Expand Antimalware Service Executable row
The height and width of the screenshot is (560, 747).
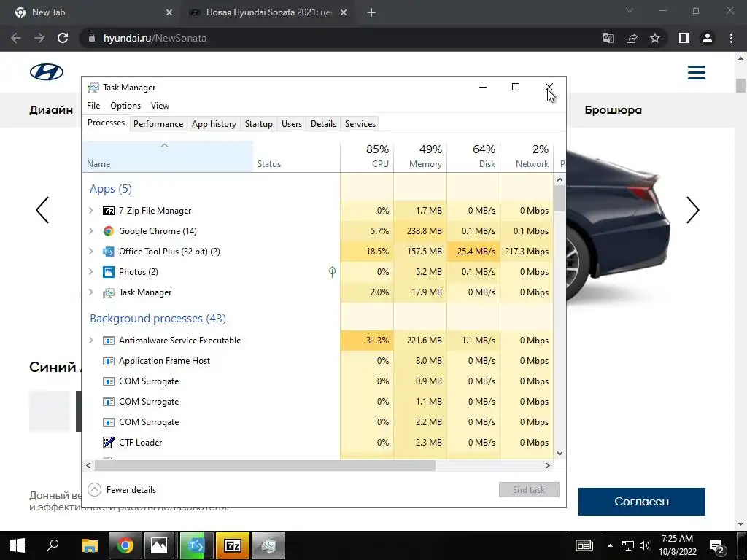91,341
